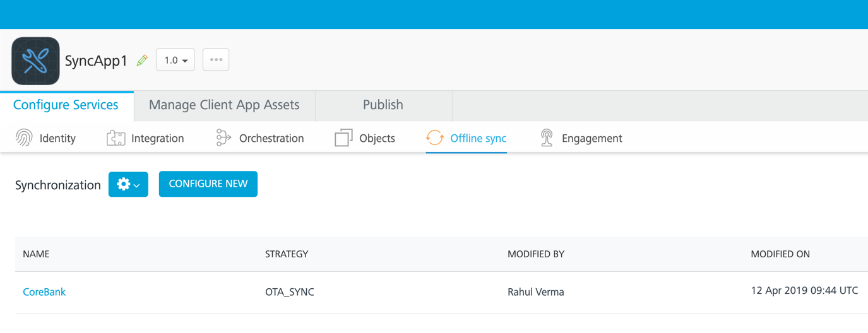Select the Configure Services tab

click(66, 105)
